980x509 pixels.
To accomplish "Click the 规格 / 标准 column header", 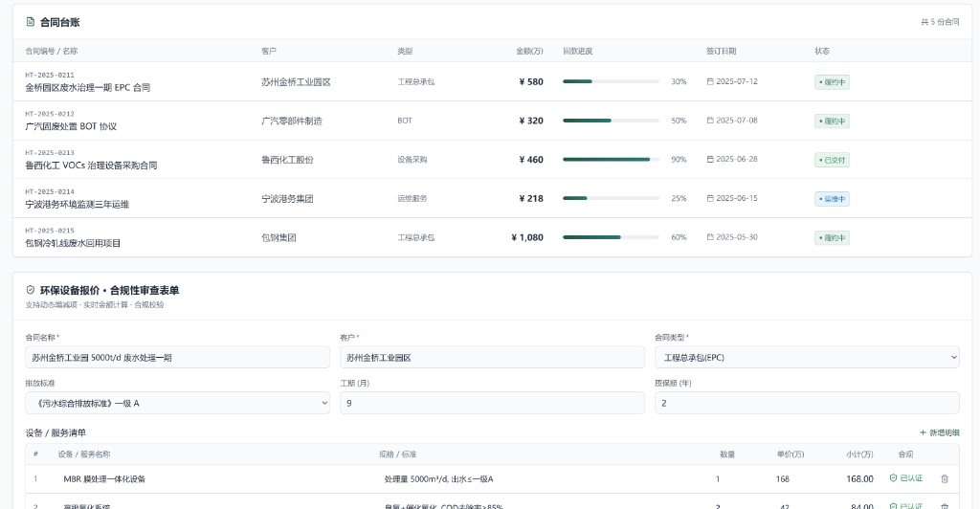I will (397, 454).
